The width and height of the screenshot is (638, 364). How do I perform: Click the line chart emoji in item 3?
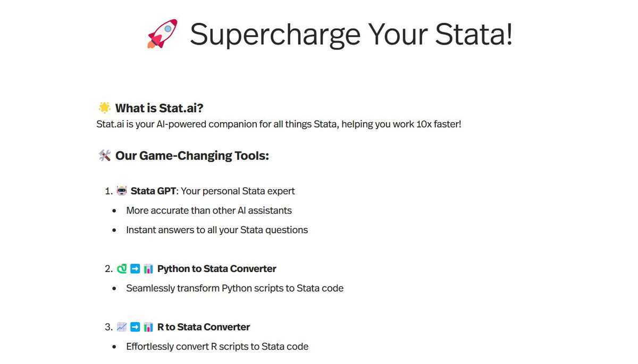122,327
